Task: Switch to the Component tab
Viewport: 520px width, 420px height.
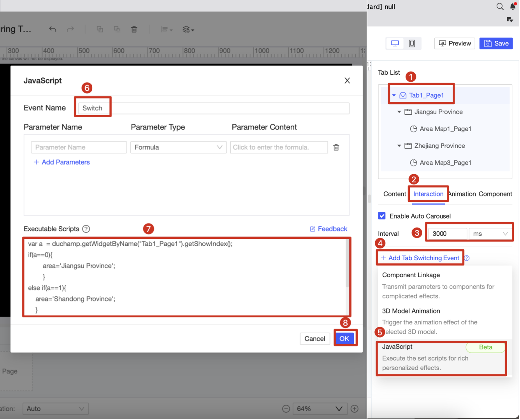Action: point(495,194)
